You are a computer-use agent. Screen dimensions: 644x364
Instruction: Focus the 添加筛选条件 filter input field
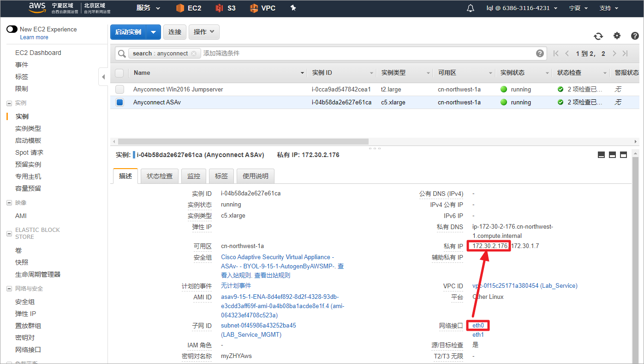click(367, 54)
